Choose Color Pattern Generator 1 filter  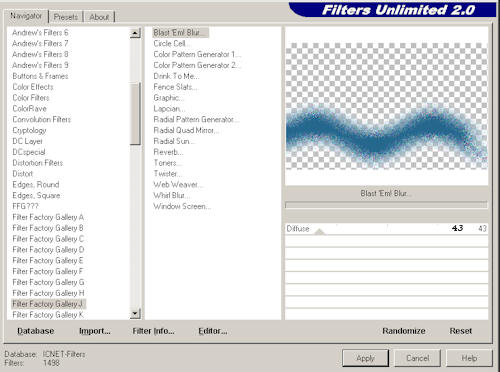197,54
